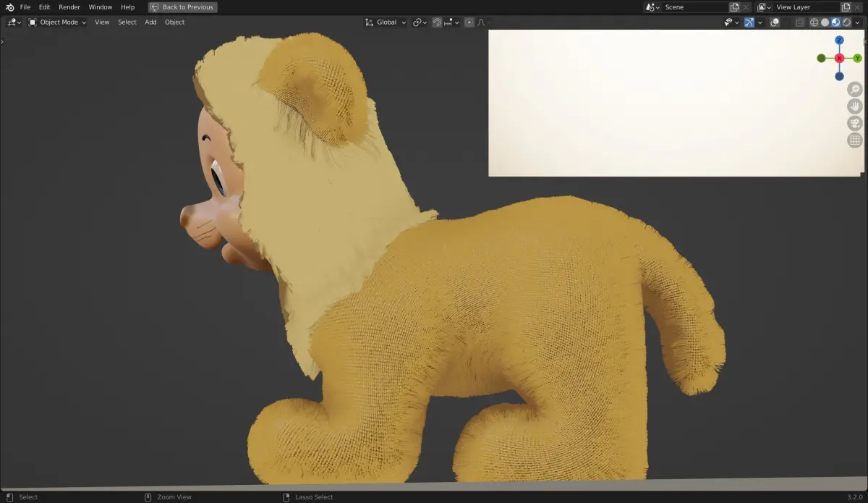Open the viewport shading options dropdown
Screen dimensions: 868x503
(x=858, y=22)
